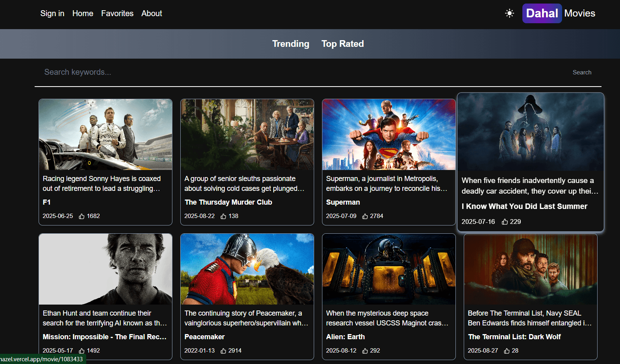Click the thumbs-up icon on Peacemaker card

click(223, 351)
